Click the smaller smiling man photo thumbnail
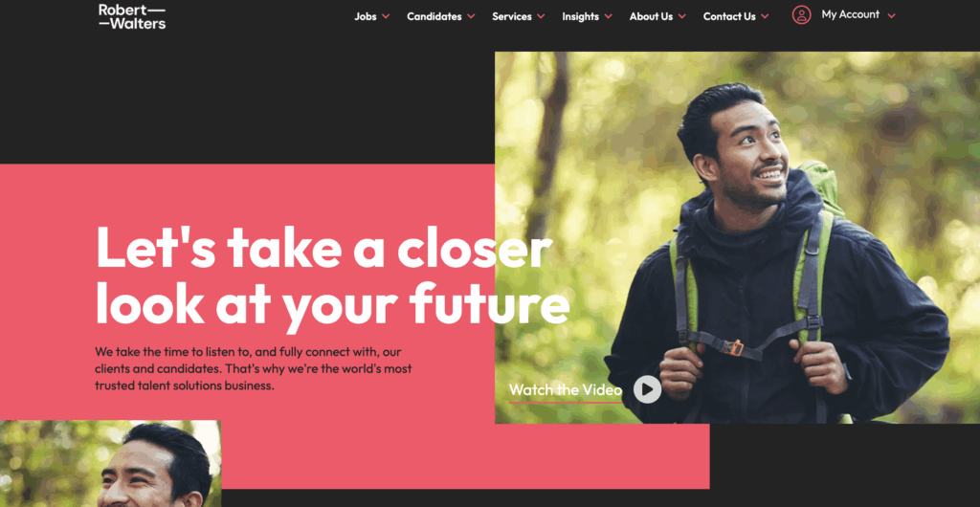 click(111, 463)
